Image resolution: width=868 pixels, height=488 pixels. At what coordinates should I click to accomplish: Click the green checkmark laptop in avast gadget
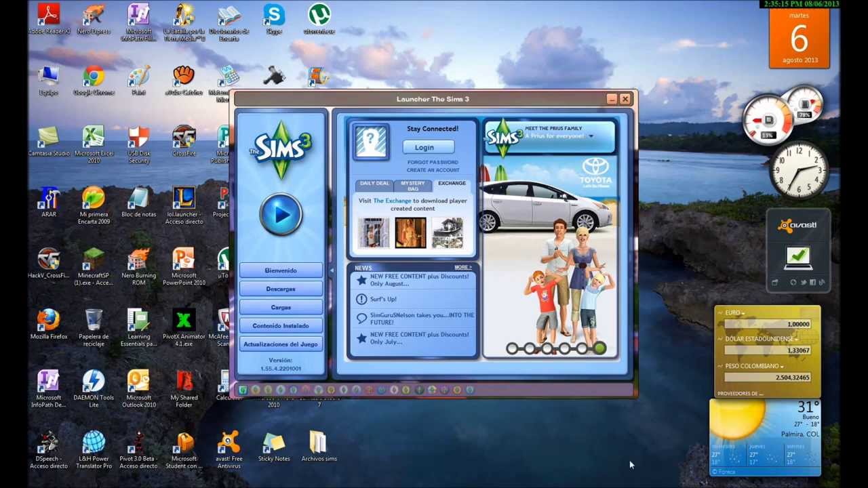click(798, 257)
